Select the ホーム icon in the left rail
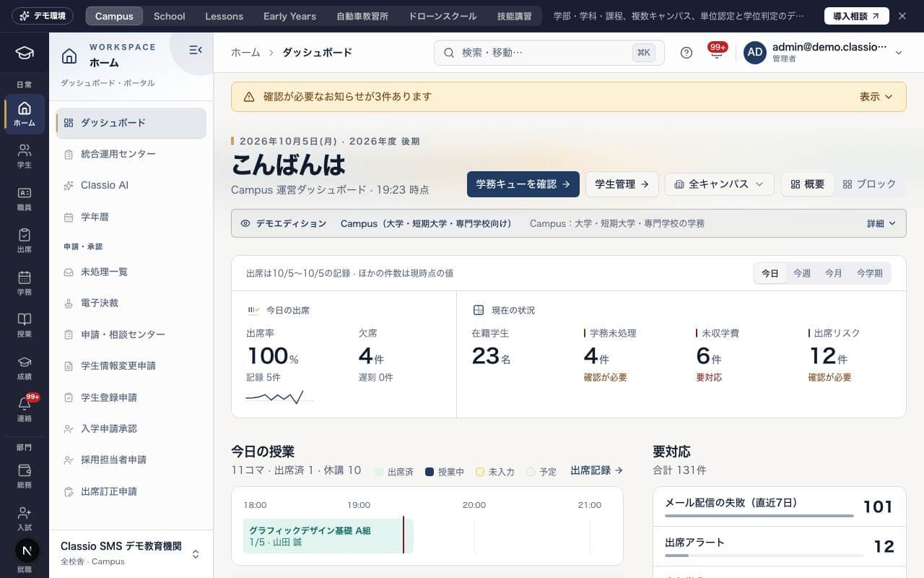This screenshot has height=578, width=924. (25, 114)
